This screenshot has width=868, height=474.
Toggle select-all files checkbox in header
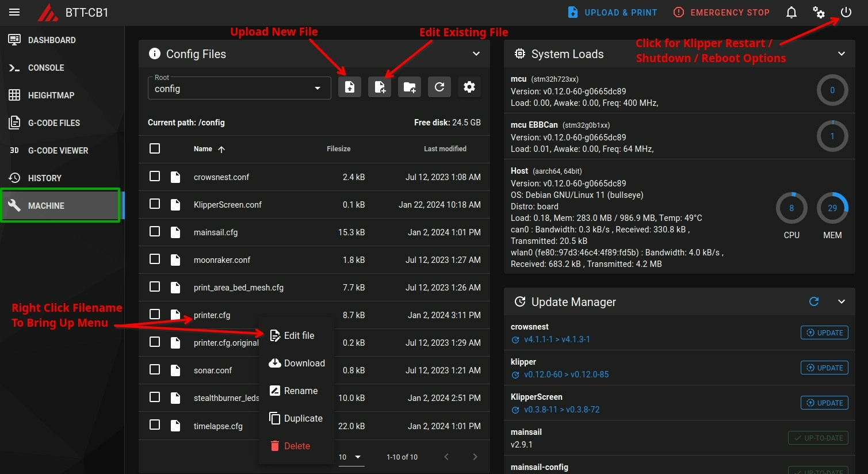pos(155,148)
